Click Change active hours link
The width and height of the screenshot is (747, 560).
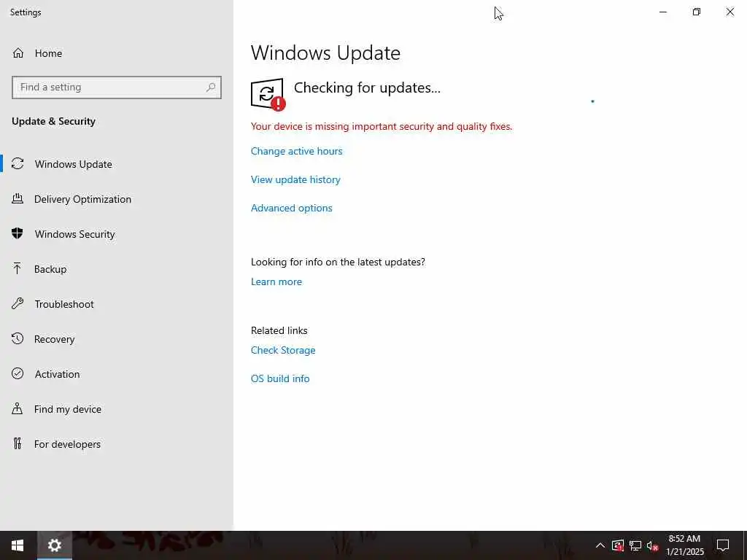(x=296, y=151)
